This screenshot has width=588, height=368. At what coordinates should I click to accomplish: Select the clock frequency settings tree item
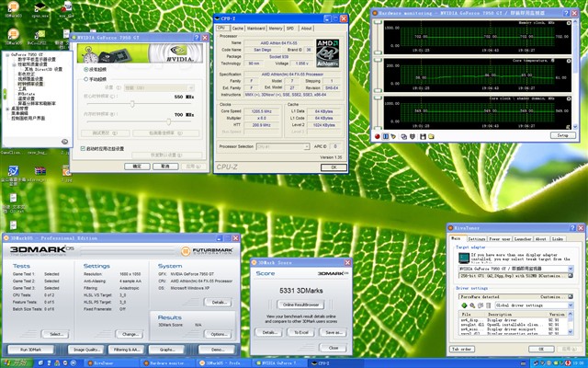pyautogui.click(x=30, y=84)
